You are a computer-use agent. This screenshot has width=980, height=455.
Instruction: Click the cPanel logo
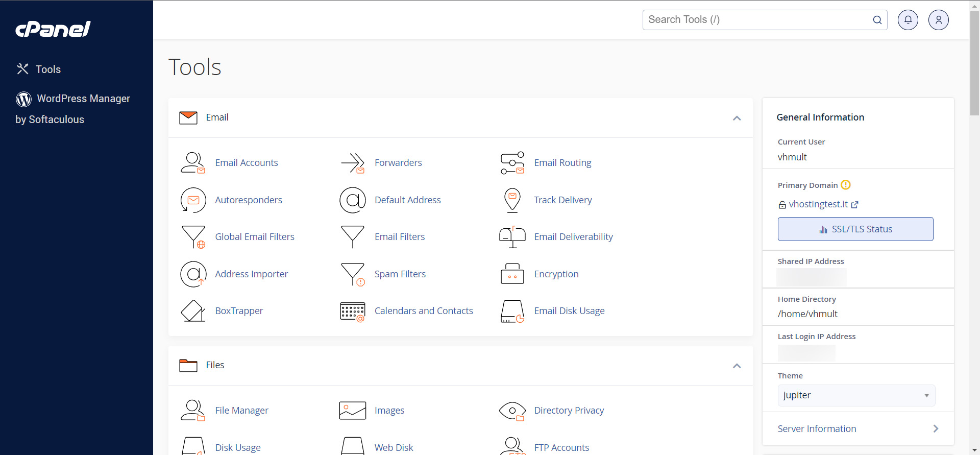click(x=53, y=29)
